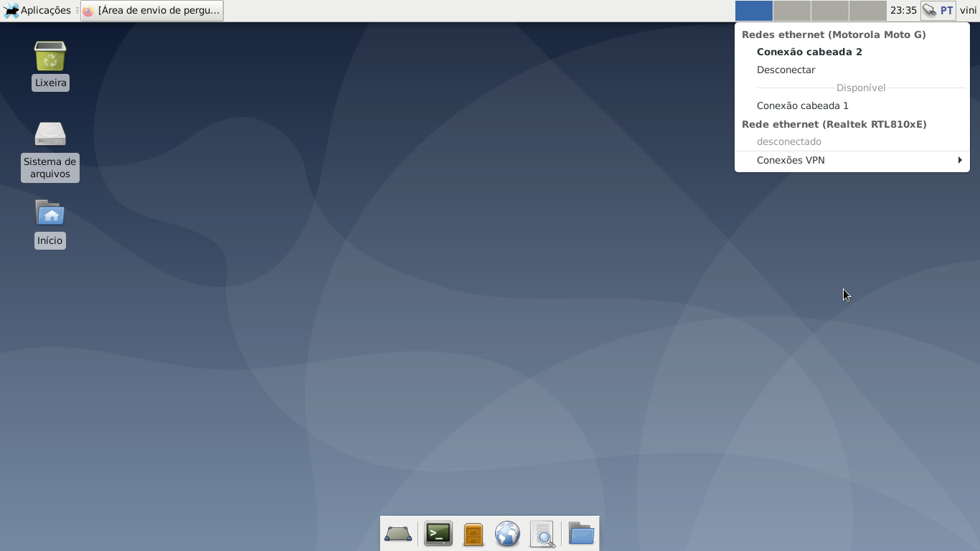Select Conexão cabeada 2 connection
980x551 pixels.
click(809, 52)
